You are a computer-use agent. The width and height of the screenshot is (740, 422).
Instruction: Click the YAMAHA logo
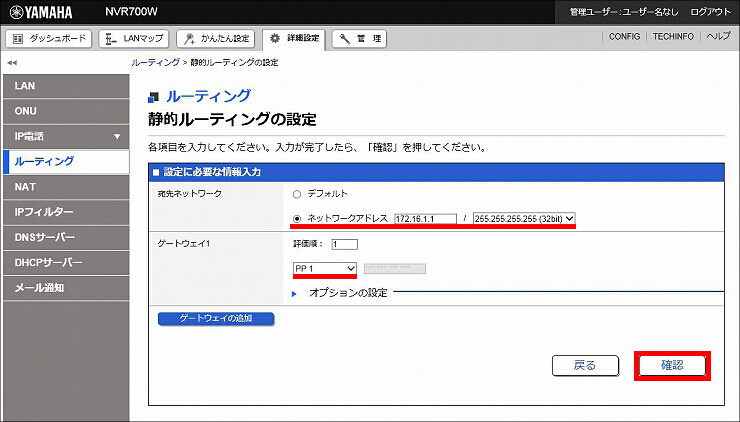pyautogui.click(x=41, y=12)
